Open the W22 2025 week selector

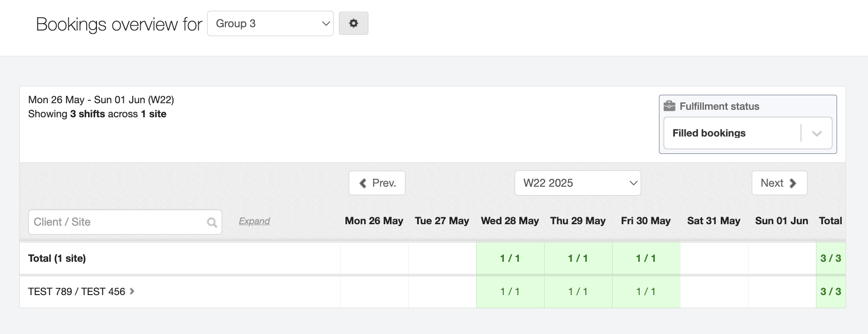577,183
